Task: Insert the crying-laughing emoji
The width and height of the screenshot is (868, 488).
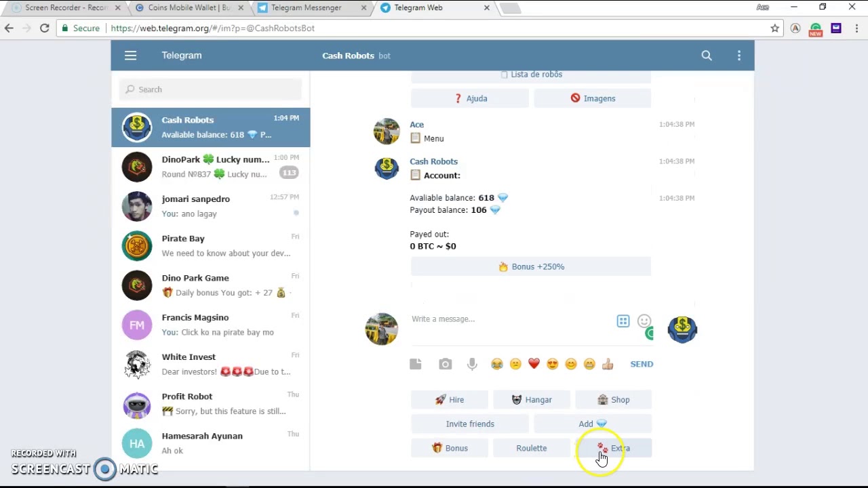Action: point(497,364)
